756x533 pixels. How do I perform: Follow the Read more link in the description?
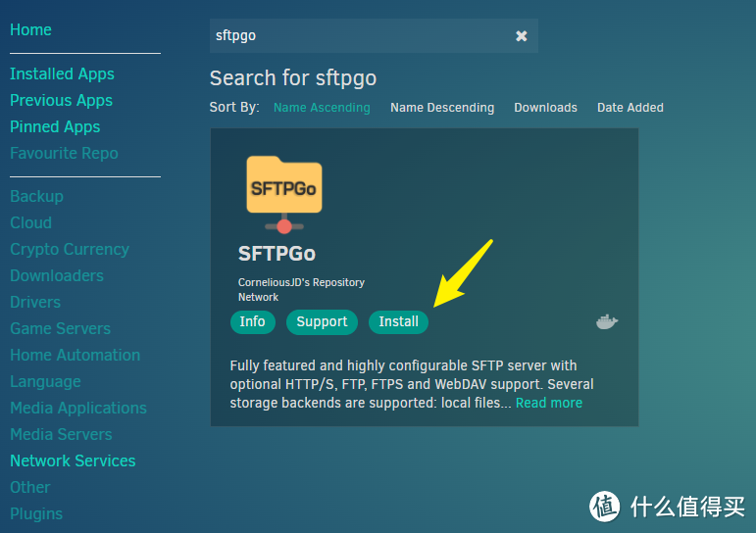(549, 403)
